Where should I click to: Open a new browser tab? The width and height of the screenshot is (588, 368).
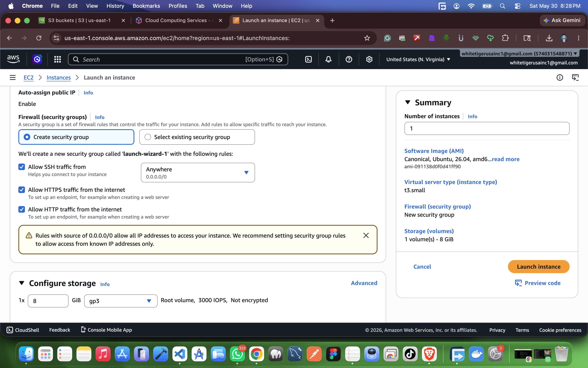(332, 20)
